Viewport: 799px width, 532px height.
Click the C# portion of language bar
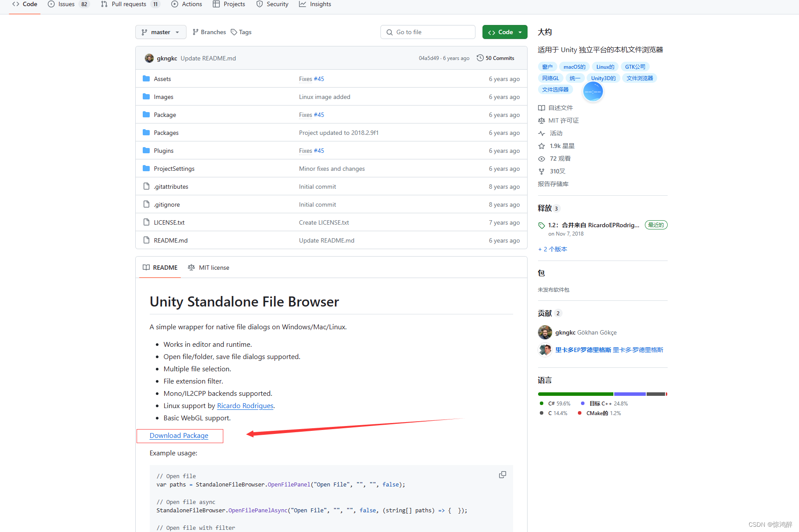click(576, 394)
